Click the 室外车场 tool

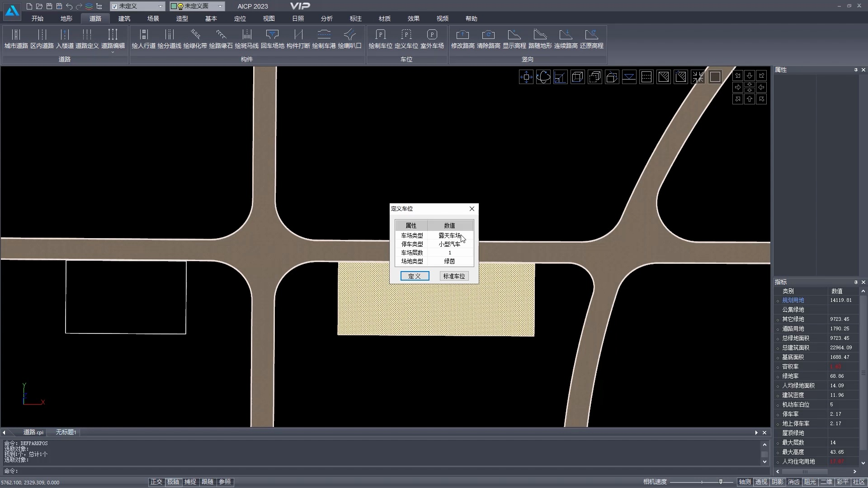coord(432,39)
